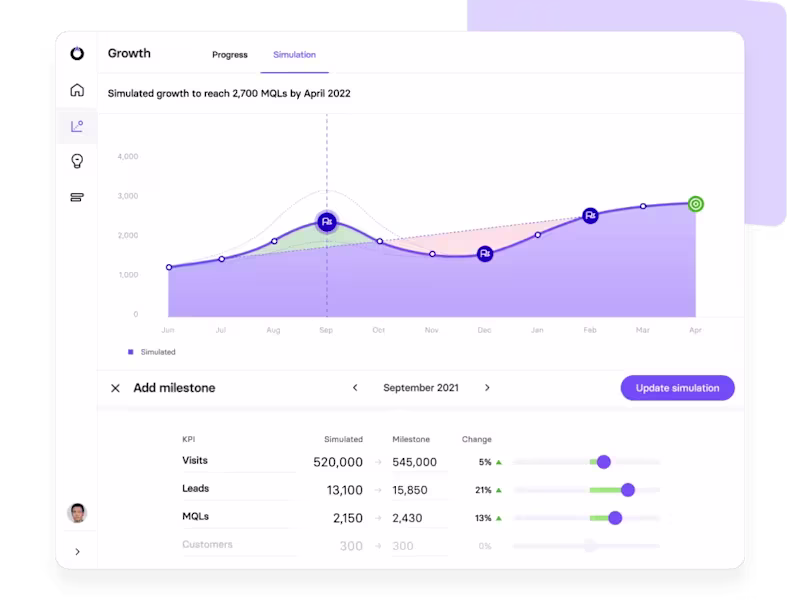Adjust the Visits change slider handle

pyautogui.click(x=604, y=462)
